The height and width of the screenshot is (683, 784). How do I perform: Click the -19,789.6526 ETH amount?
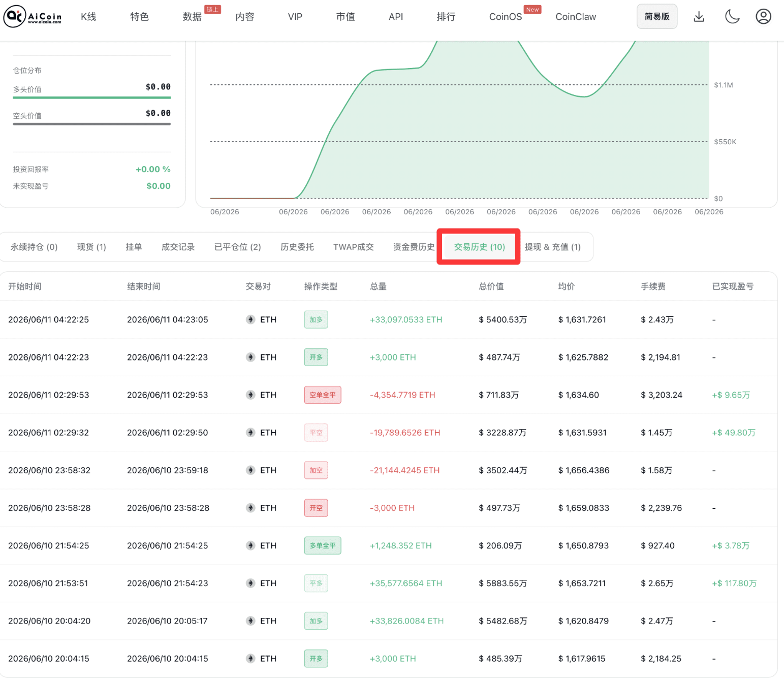click(405, 433)
